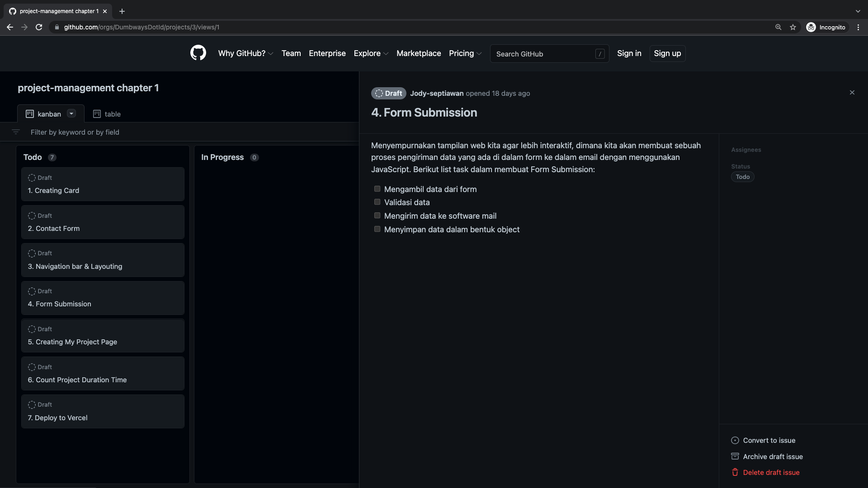Open the 4. Form Submission card

pyautogui.click(x=103, y=298)
